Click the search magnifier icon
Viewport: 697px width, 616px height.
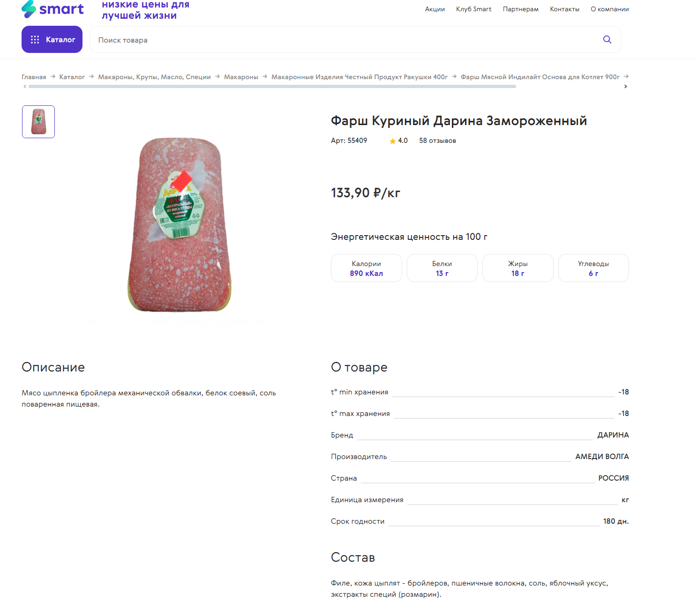[x=607, y=40]
